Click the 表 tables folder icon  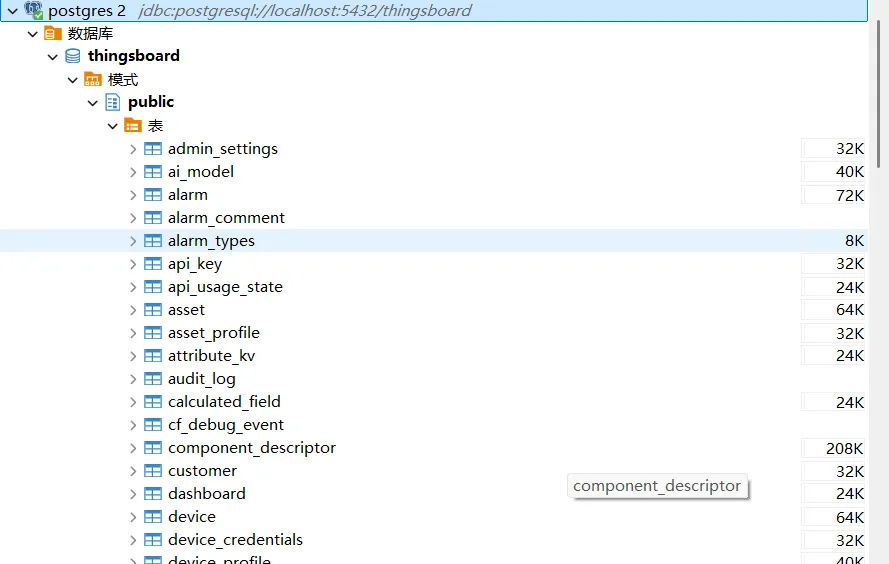[x=133, y=125]
